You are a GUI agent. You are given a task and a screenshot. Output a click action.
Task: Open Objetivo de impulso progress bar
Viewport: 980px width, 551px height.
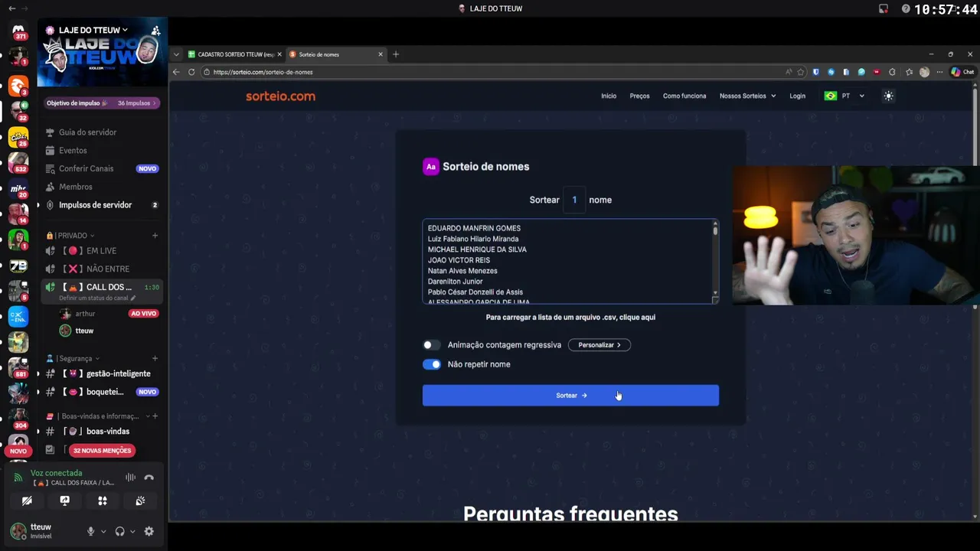102,103
